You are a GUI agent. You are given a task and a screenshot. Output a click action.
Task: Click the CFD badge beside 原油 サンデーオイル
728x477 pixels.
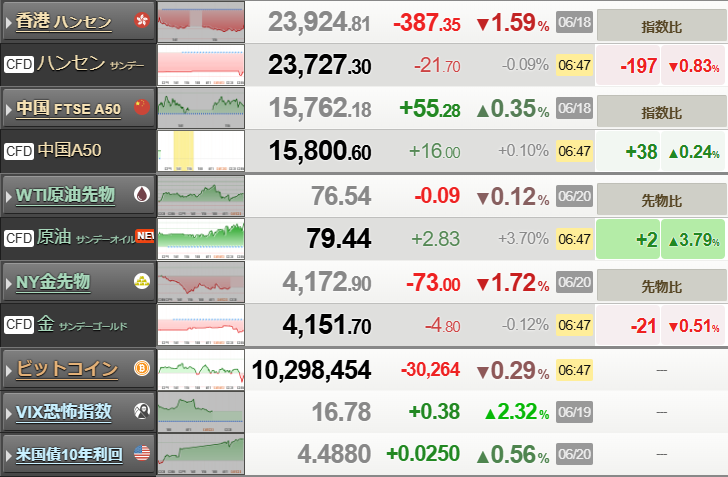pos(19,238)
